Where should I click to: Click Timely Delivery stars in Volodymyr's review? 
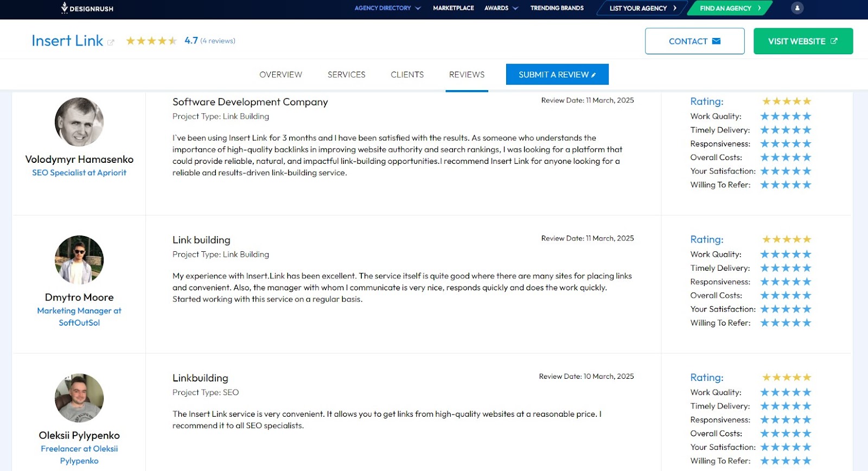tap(786, 130)
